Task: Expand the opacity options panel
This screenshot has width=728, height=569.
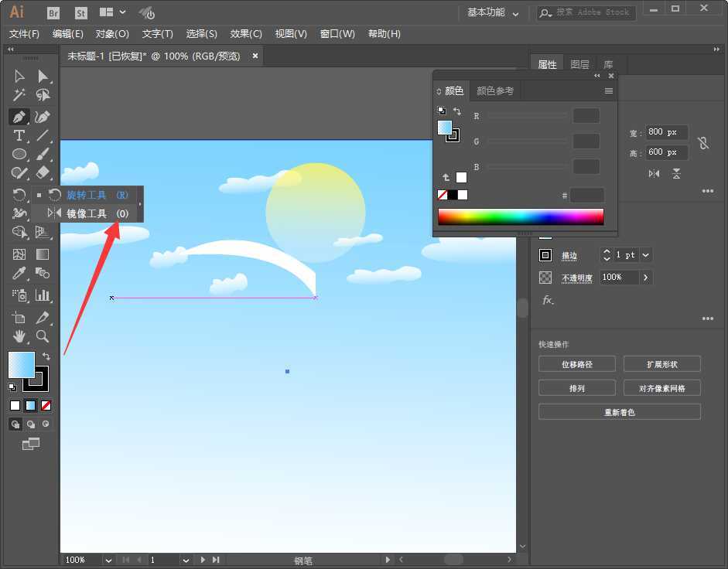Action: click(x=645, y=277)
